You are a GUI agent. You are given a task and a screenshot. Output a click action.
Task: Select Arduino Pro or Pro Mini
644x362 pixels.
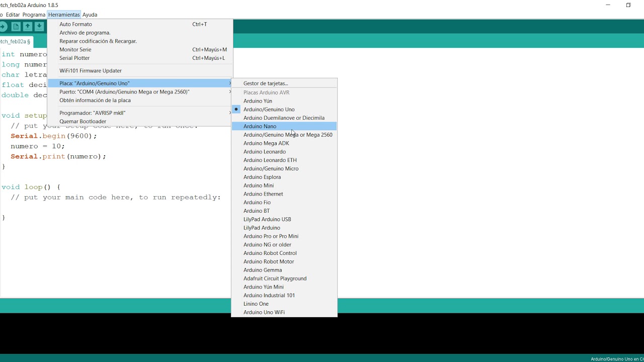[x=284, y=236]
